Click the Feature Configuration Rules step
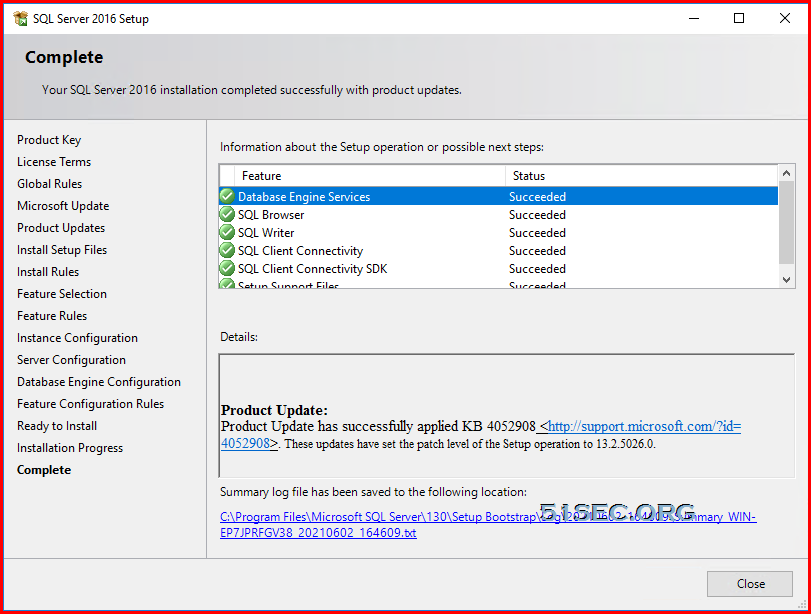Viewport: 811px width, 614px height. 91,403
